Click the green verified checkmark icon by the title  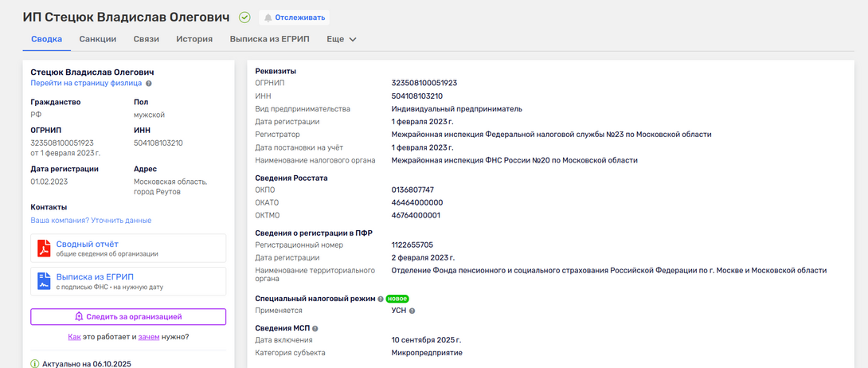tap(244, 18)
